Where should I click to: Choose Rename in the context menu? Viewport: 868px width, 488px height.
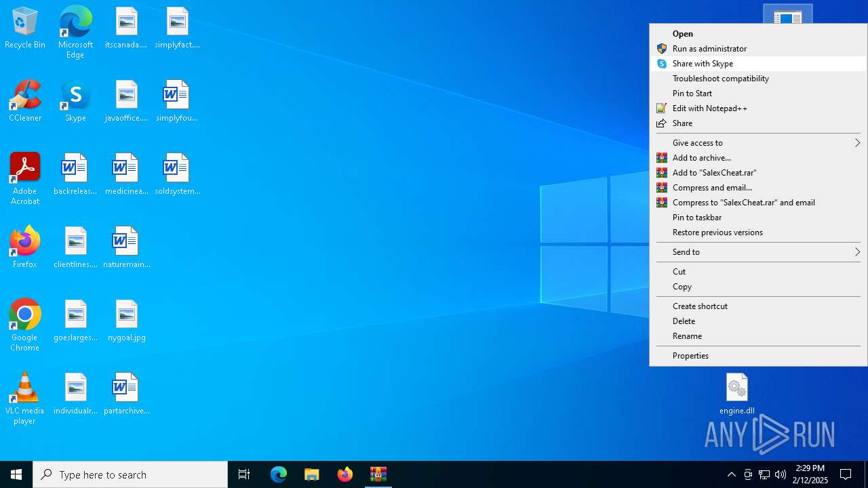coord(758,336)
